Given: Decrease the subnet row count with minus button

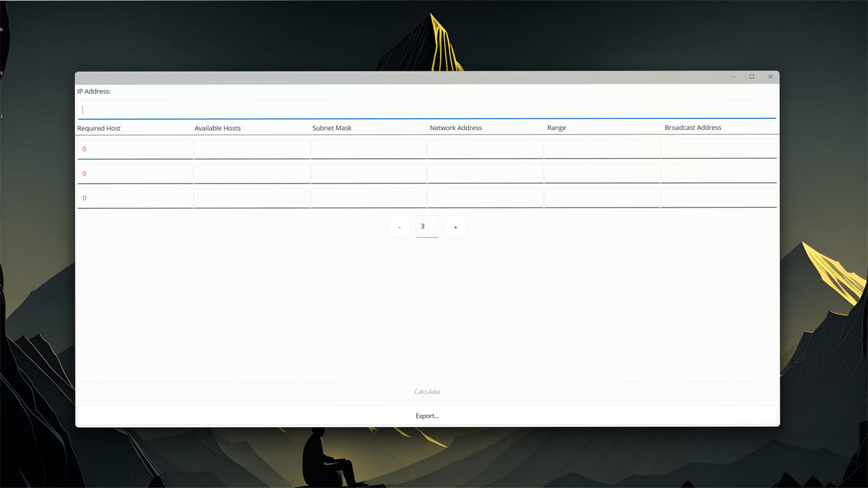Looking at the screenshot, I should (399, 226).
